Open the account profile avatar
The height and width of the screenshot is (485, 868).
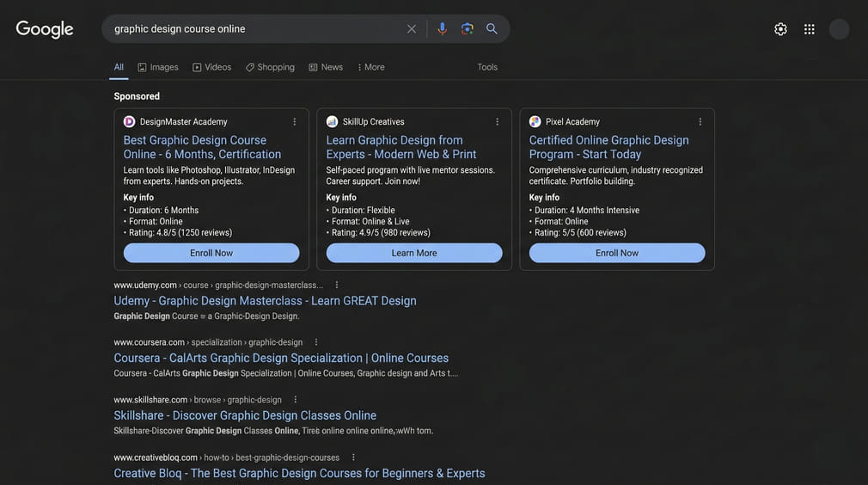[x=840, y=29]
